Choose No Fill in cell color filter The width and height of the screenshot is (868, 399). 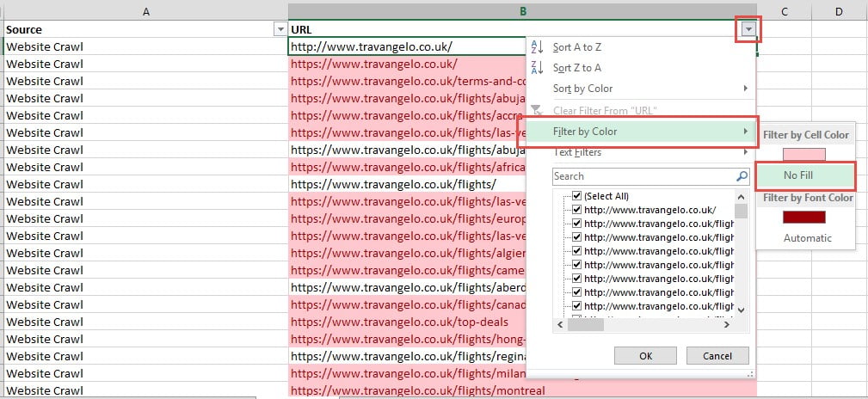(x=805, y=175)
